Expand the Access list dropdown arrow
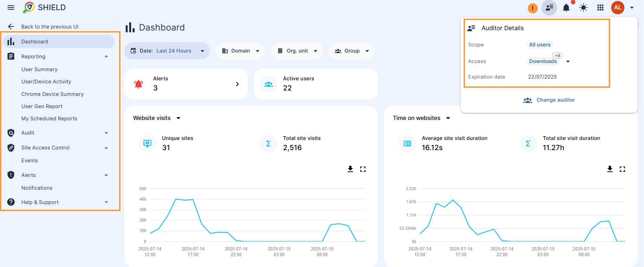Viewport: 644px width, 267px height. pos(568,61)
